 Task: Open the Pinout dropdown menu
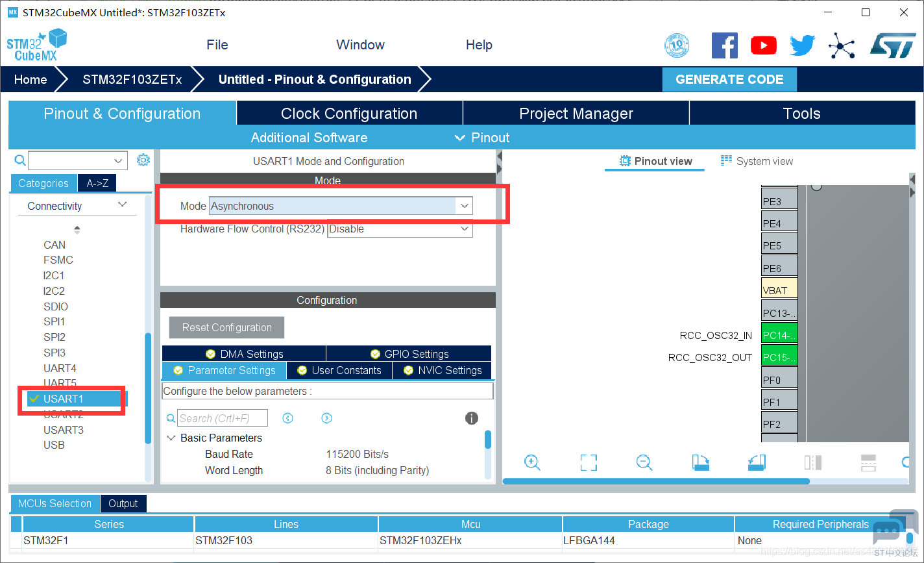[x=483, y=138]
